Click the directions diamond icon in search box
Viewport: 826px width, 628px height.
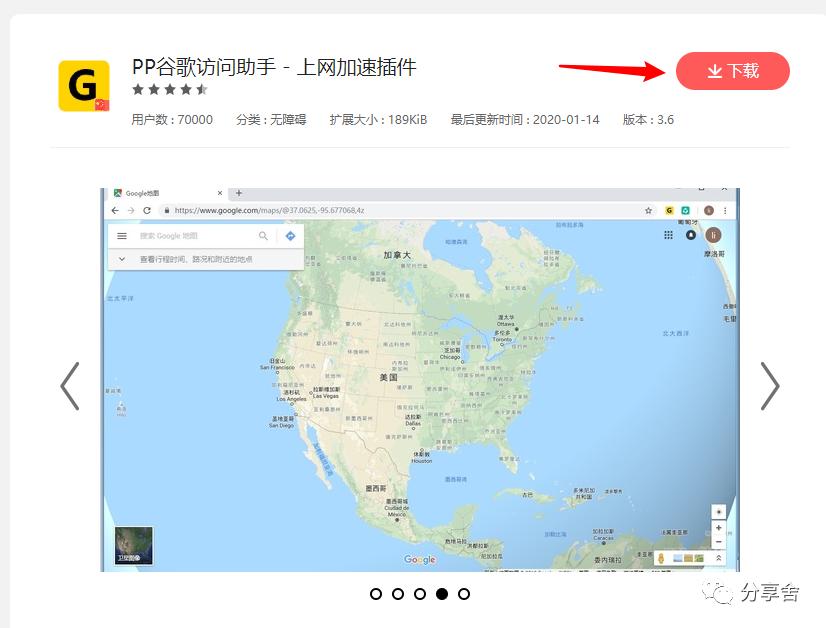288,236
